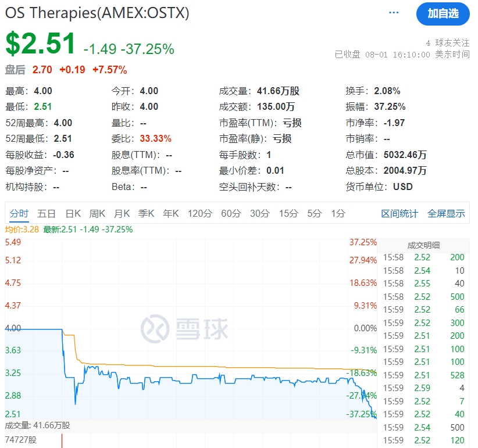This screenshot has width=478, height=448.
Task: Click the red volume bar in chart
Action: point(62,440)
